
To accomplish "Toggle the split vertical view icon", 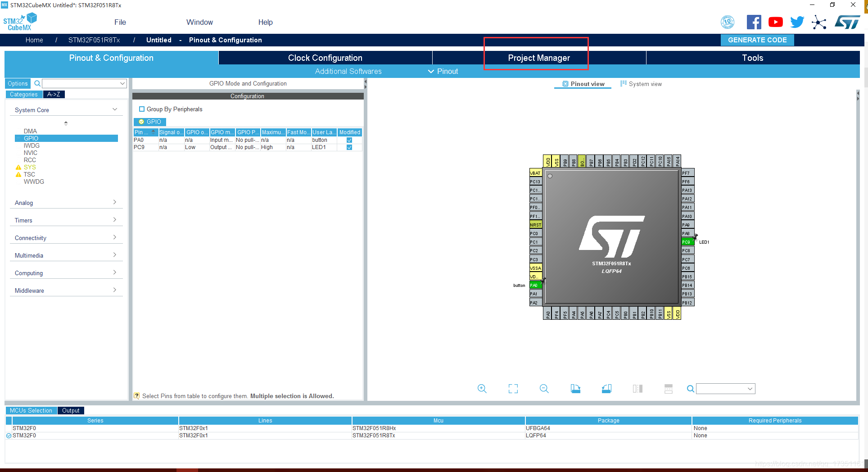I will tap(637, 389).
